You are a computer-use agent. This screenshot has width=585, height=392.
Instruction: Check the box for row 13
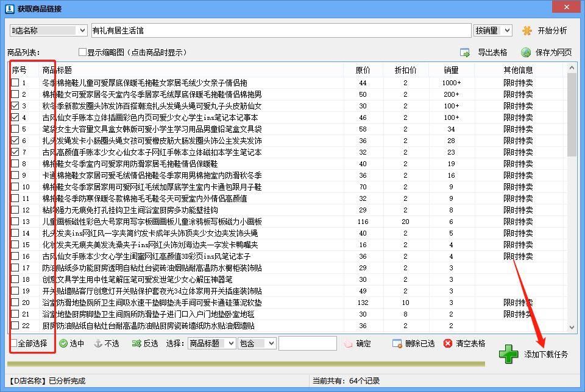tap(15, 222)
